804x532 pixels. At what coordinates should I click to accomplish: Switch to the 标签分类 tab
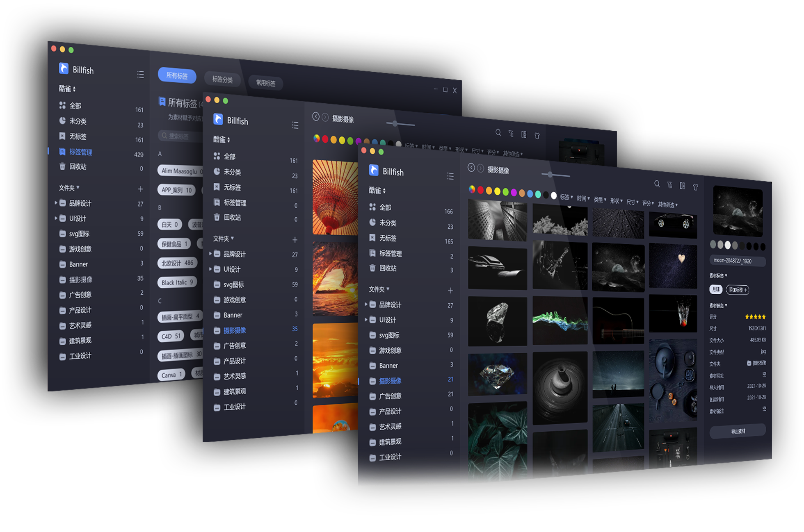[222, 79]
